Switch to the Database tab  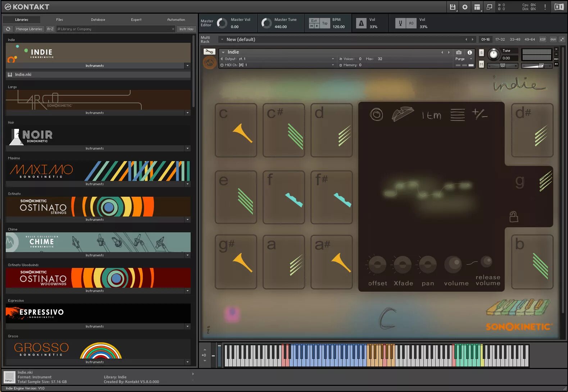point(98,19)
